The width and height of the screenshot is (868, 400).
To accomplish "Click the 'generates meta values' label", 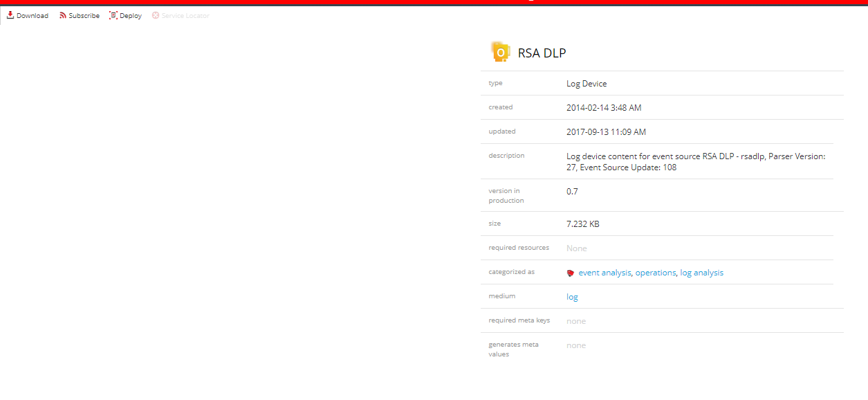I will [x=513, y=349].
